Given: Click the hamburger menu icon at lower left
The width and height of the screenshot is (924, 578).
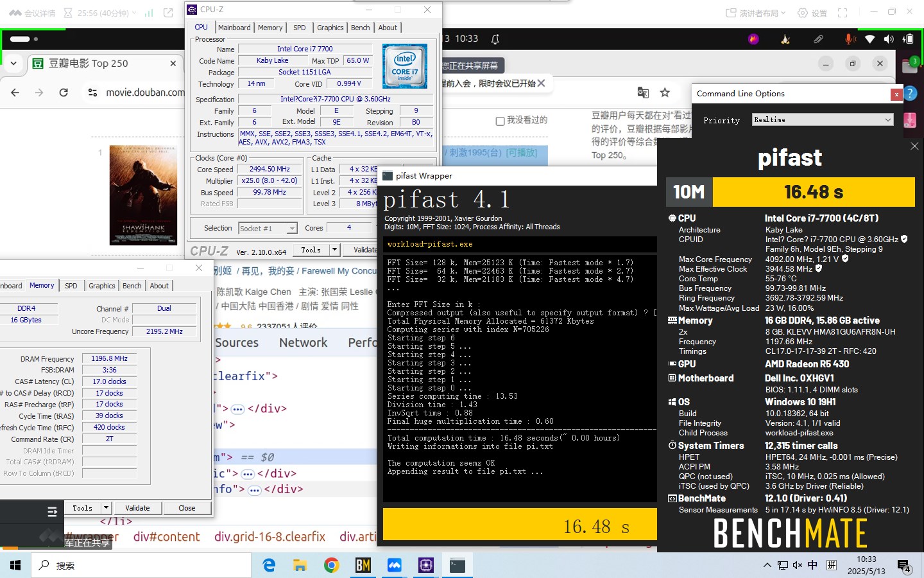Looking at the screenshot, I should [53, 512].
